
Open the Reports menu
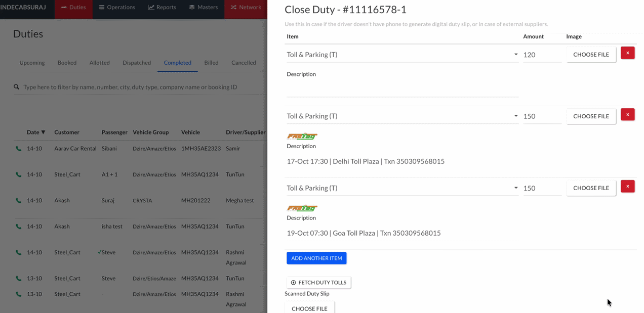pos(162,8)
